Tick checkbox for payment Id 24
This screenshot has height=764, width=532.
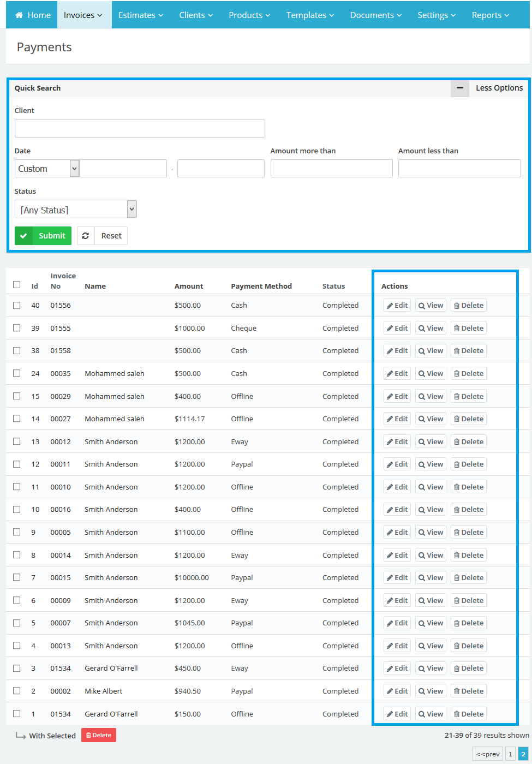click(x=17, y=373)
